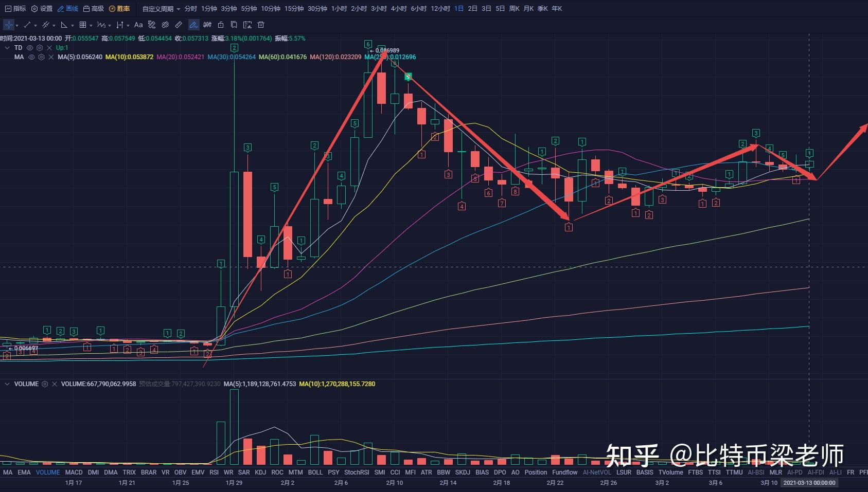Select Fundflow indicator in bottom bar
Image resolution: width=868 pixels, height=492 pixels.
coord(565,472)
